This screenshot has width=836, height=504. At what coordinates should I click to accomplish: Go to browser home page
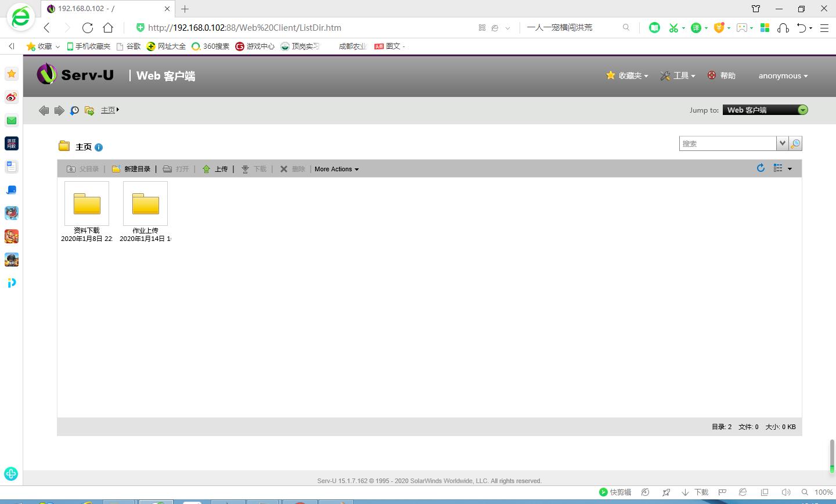pos(108,27)
